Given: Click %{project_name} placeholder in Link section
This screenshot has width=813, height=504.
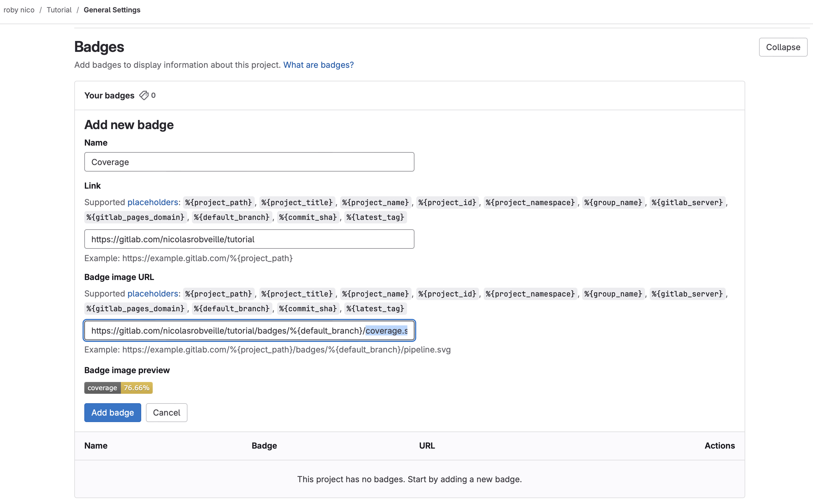Looking at the screenshot, I should [x=376, y=202].
